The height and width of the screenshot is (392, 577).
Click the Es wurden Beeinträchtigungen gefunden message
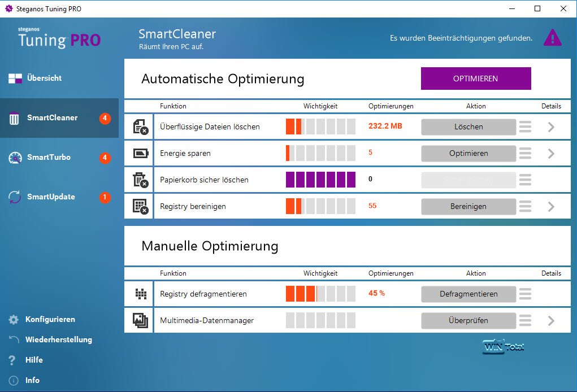point(461,38)
